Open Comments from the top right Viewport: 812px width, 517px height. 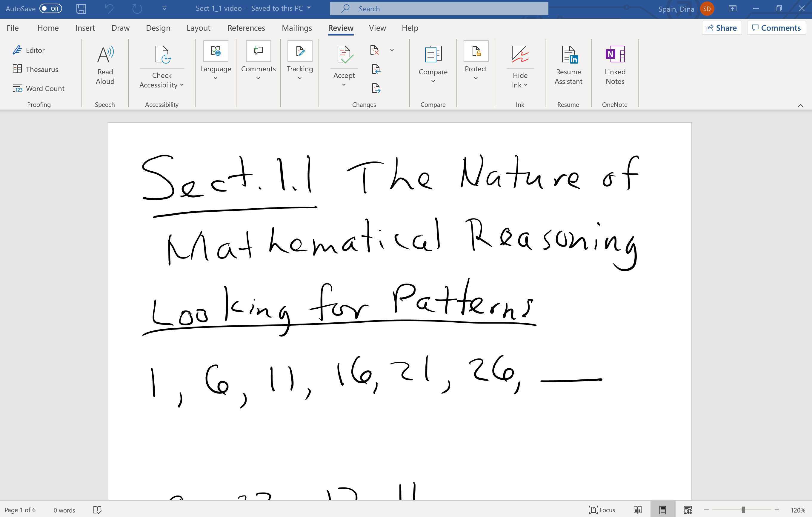776,28
